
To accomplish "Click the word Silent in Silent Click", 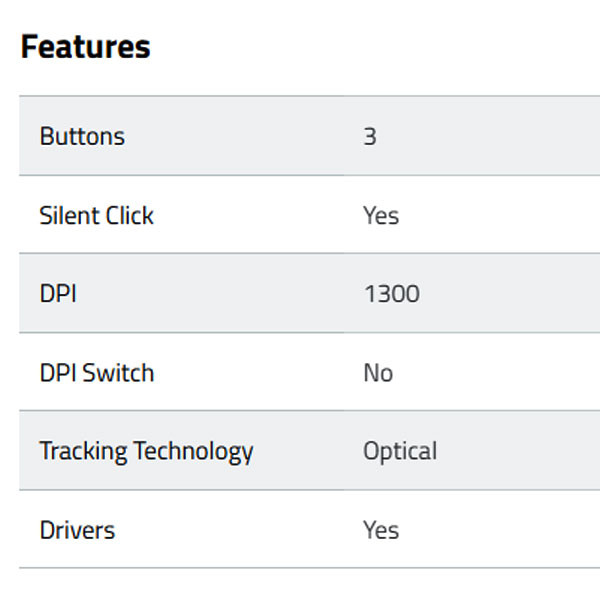I will tap(68, 215).
